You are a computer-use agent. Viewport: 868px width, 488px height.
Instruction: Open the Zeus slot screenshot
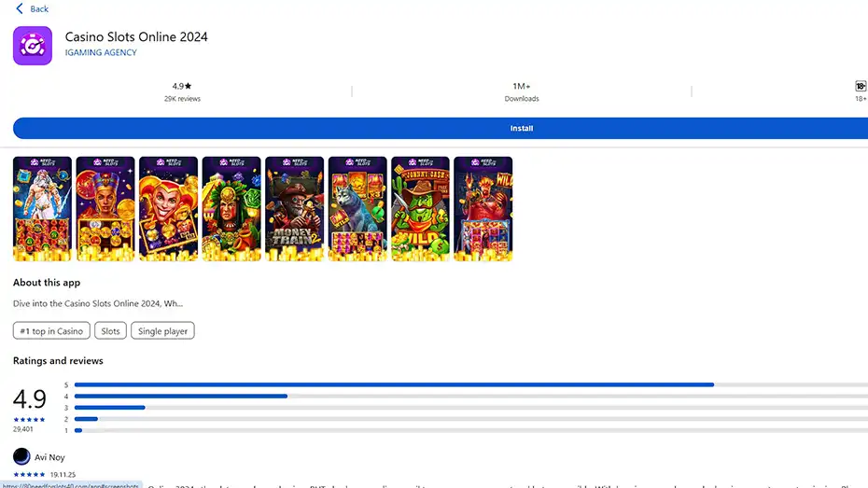42,208
